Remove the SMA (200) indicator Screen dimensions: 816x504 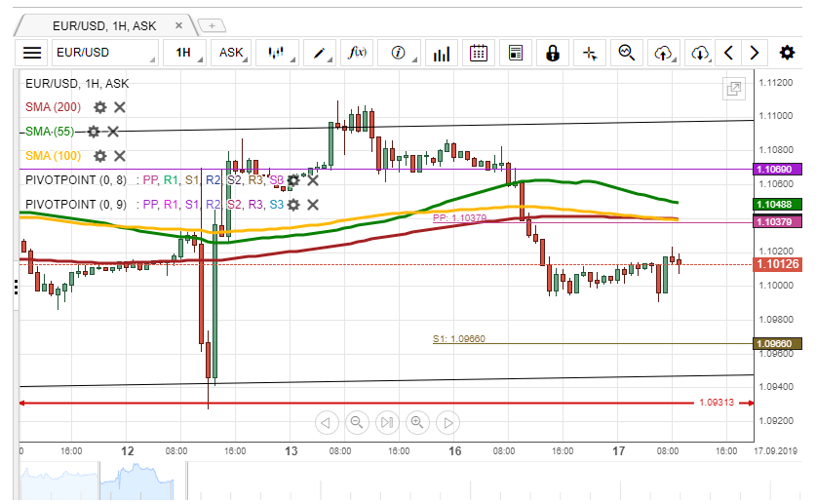click(120, 107)
